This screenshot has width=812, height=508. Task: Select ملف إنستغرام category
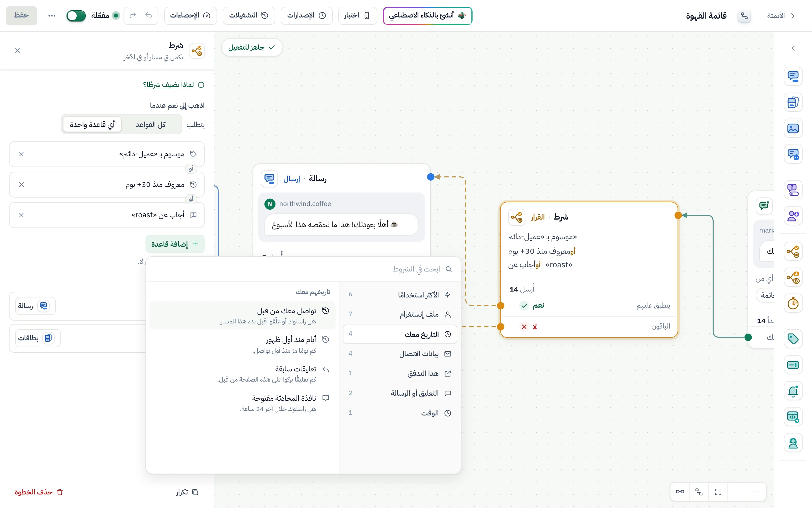click(x=400, y=314)
